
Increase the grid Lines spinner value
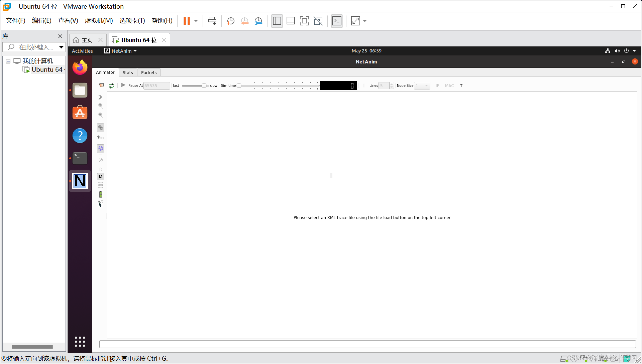pyautogui.click(x=392, y=84)
